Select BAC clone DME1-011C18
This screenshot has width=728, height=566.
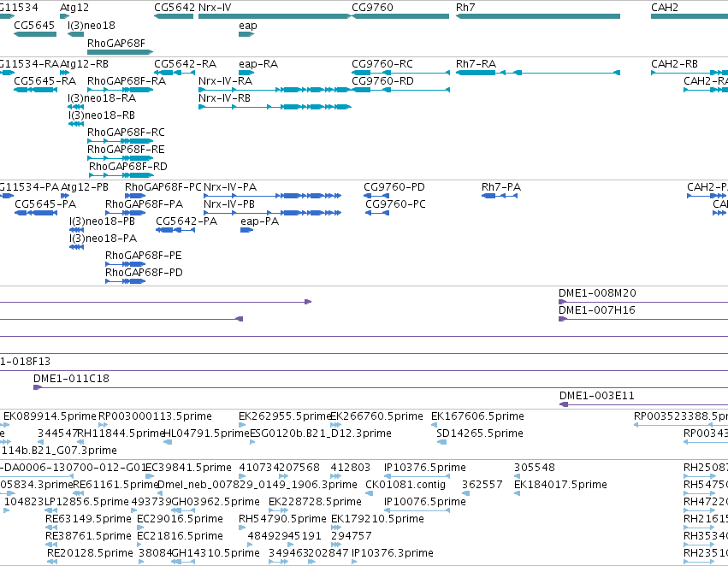pyautogui.click(x=381, y=387)
